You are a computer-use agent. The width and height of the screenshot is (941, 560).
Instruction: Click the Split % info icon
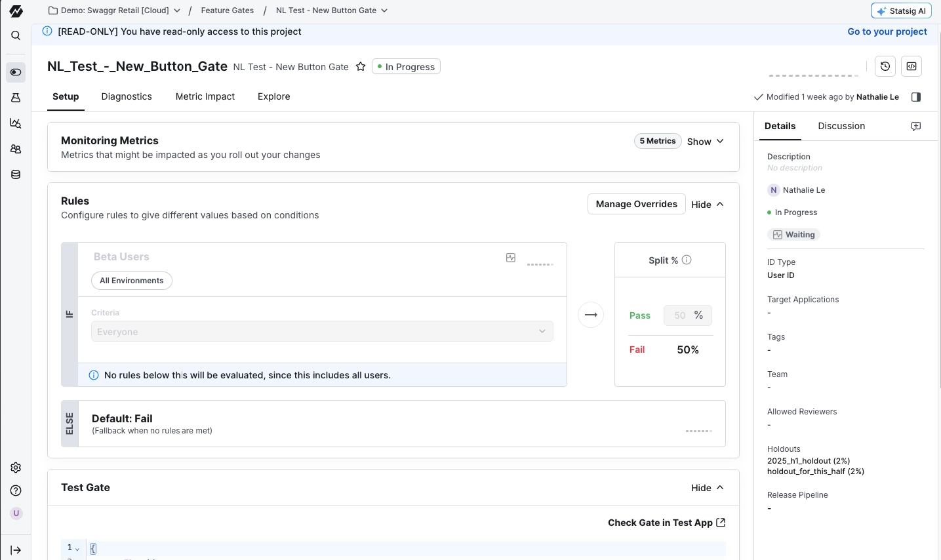pos(687,260)
